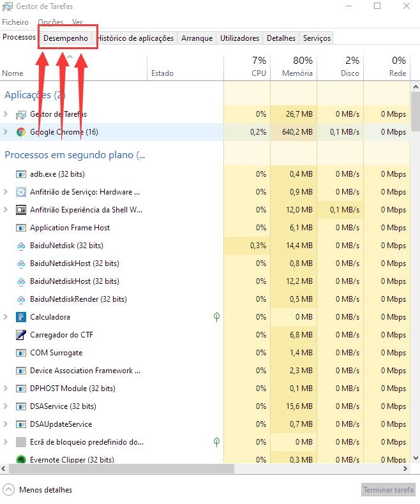Click the Aplicações (2) group heading
The width and height of the screenshot is (420, 504).
pos(35,95)
